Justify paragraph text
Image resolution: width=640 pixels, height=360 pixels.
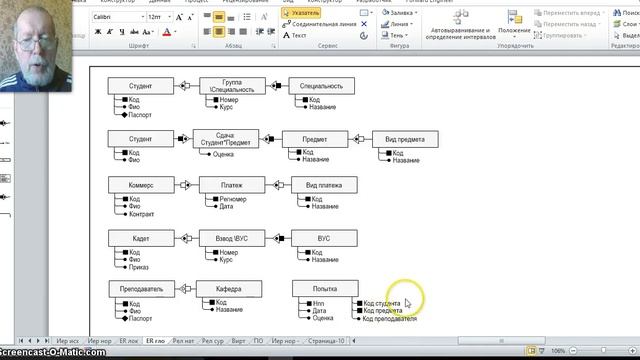point(243,31)
